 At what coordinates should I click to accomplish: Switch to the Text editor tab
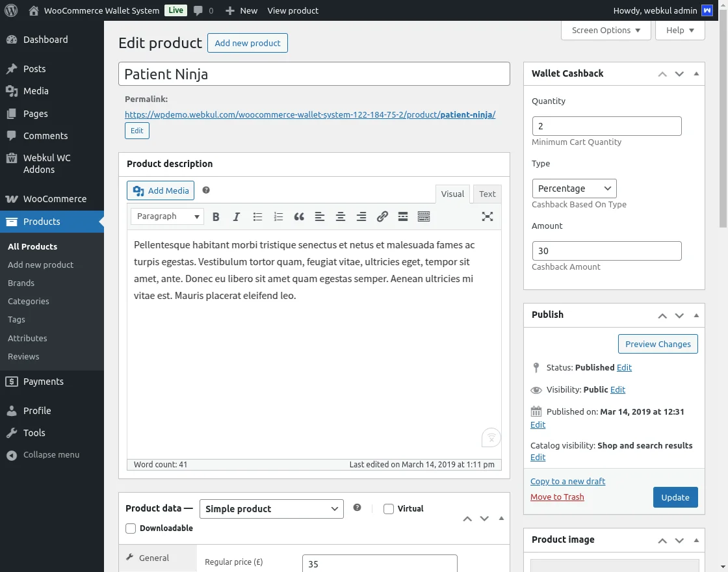[487, 194]
